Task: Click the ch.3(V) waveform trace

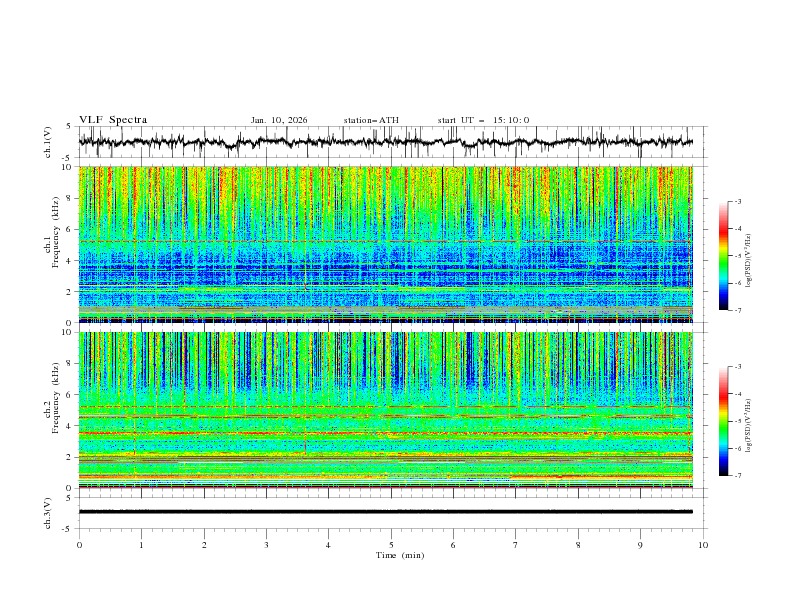Action: click(x=386, y=512)
